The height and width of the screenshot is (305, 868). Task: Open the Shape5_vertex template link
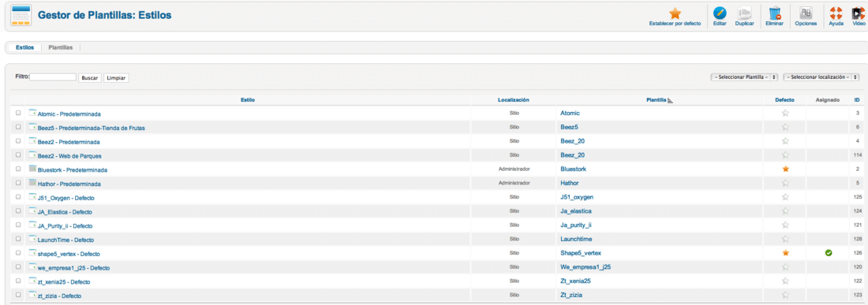pyautogui.click(x=581, y=253)
